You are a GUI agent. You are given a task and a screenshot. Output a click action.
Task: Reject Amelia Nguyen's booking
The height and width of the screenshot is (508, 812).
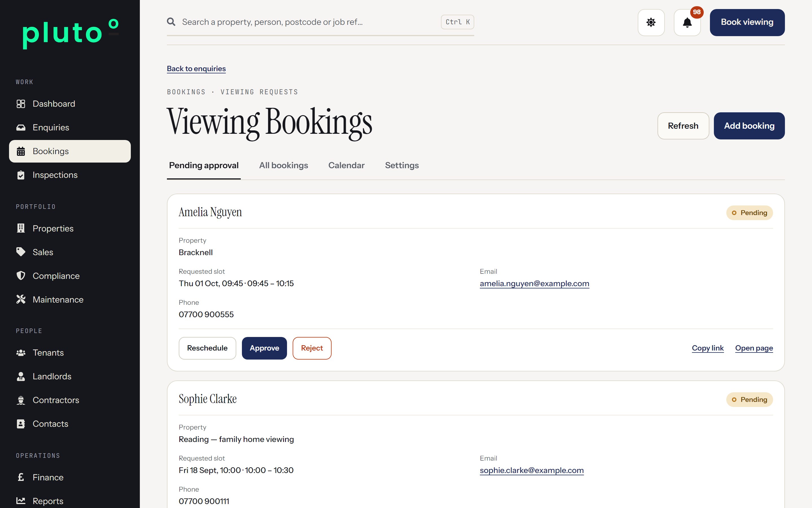click(x=312, y=348)
